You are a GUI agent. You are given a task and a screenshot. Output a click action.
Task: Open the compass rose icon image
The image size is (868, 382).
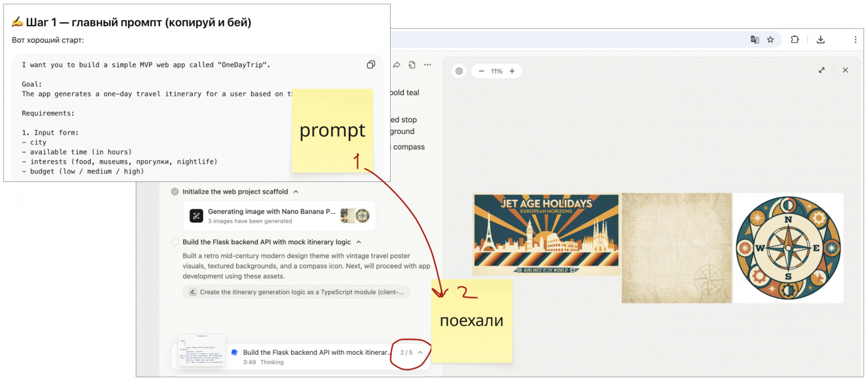point(788,248)
